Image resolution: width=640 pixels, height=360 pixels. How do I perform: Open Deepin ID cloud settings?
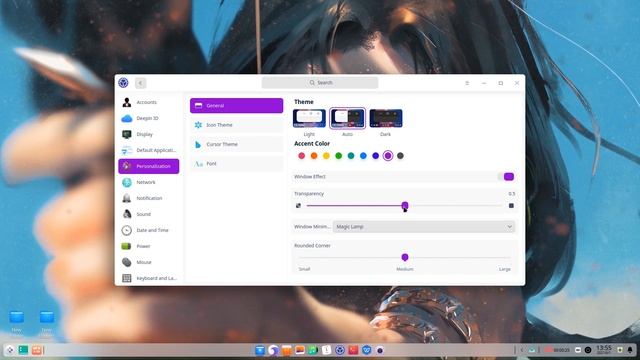click(x=149, y=118)
